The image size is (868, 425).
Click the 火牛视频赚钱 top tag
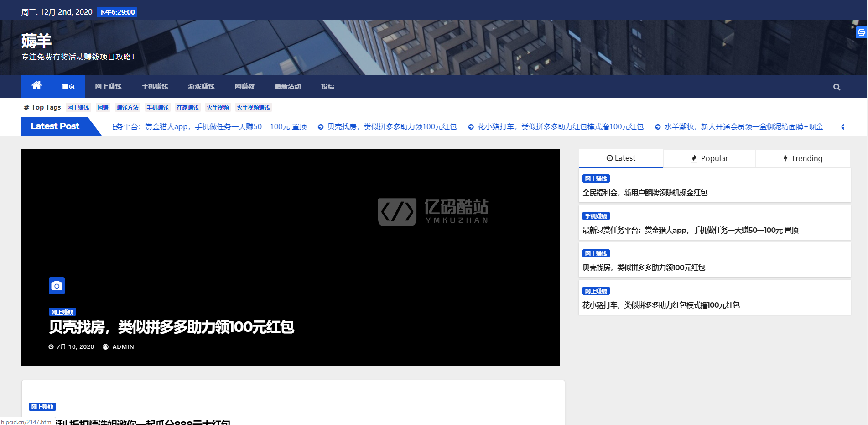click(x=254, y=108)
